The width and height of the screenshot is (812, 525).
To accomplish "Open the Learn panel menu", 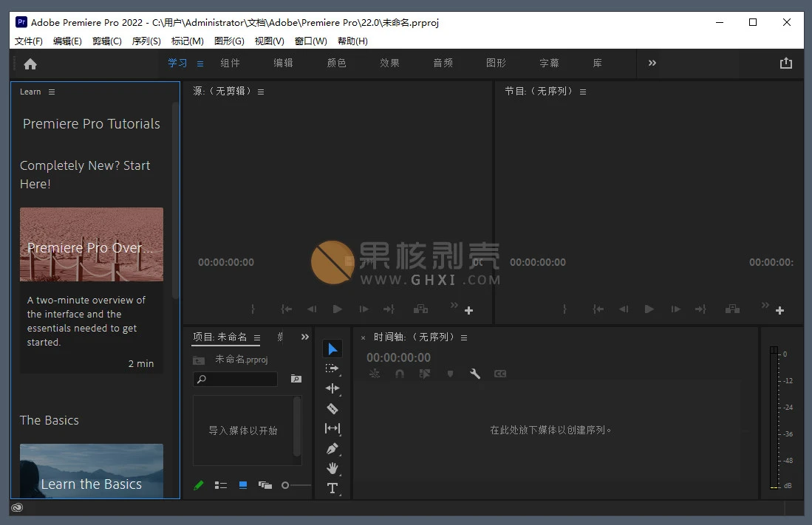I will (x=51, y=92).
